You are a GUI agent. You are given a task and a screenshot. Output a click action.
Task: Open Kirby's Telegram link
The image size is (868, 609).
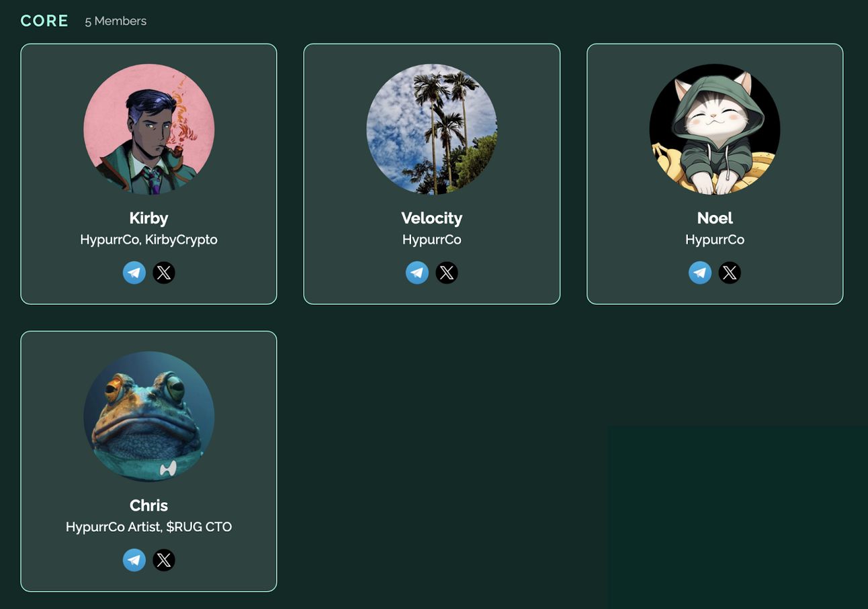click(x=134, y=273)
